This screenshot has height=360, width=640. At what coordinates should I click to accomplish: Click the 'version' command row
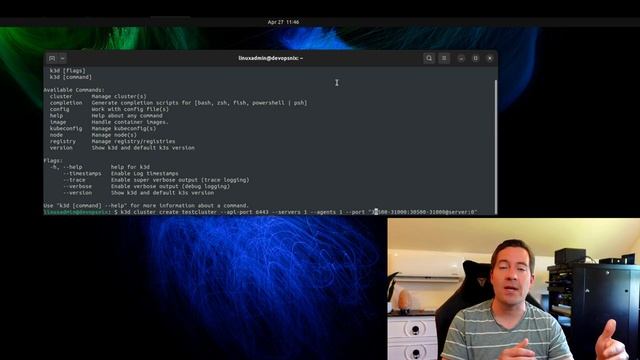pyautogui.click(x=122, y=148)
